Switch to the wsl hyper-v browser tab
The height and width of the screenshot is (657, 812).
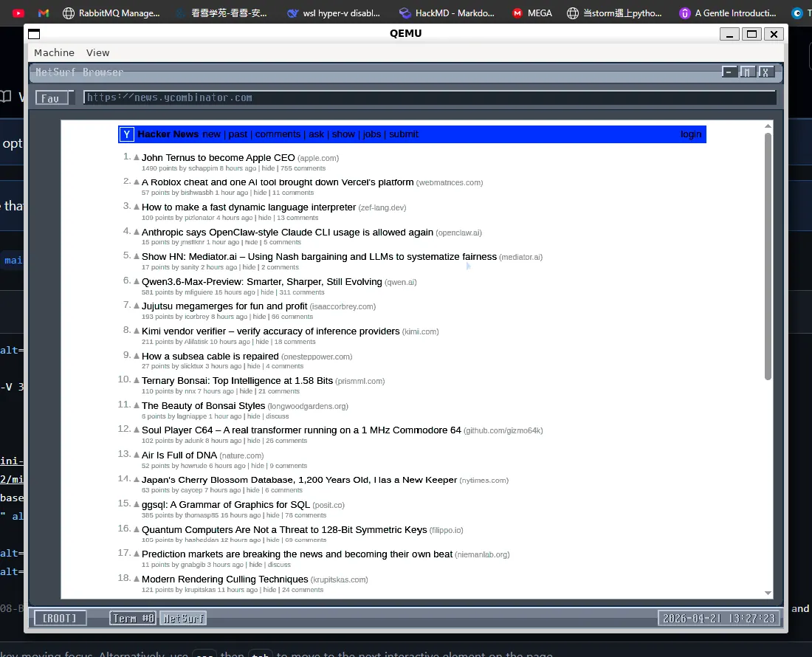[x=334, y=13]
